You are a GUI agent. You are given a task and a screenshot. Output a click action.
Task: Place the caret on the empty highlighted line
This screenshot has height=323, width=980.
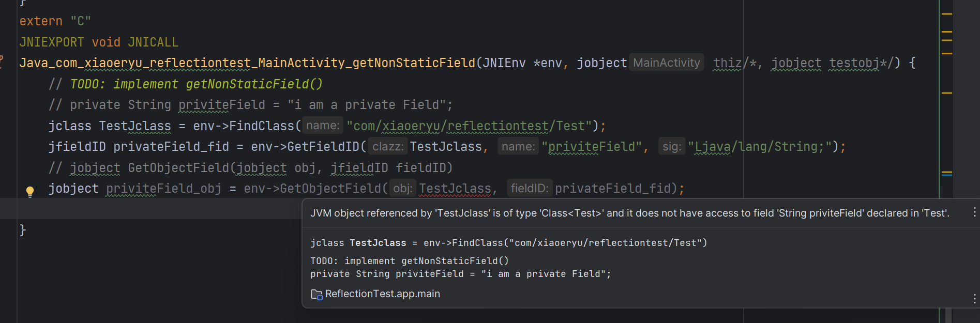pos(155,209)
